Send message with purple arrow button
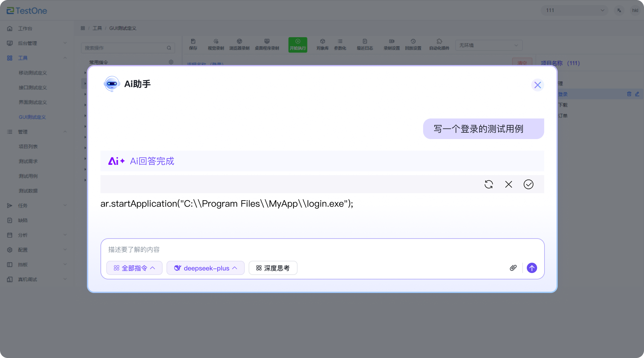The height and width of the screenshot is (358, 644). click(532, 268)
